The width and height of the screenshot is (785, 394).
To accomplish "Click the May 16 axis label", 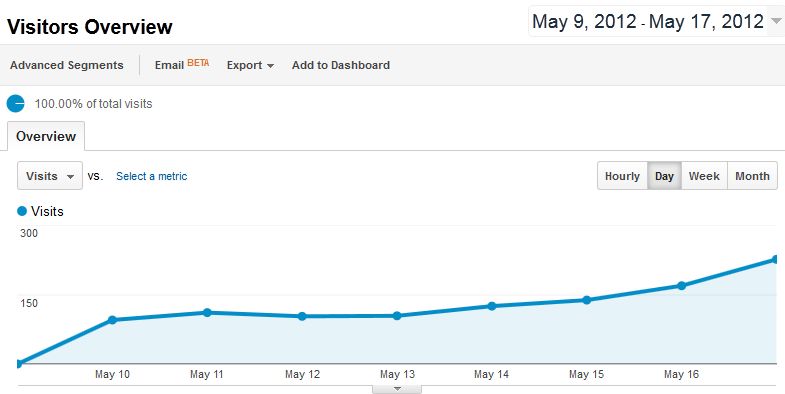I will (x=681, y=374).
